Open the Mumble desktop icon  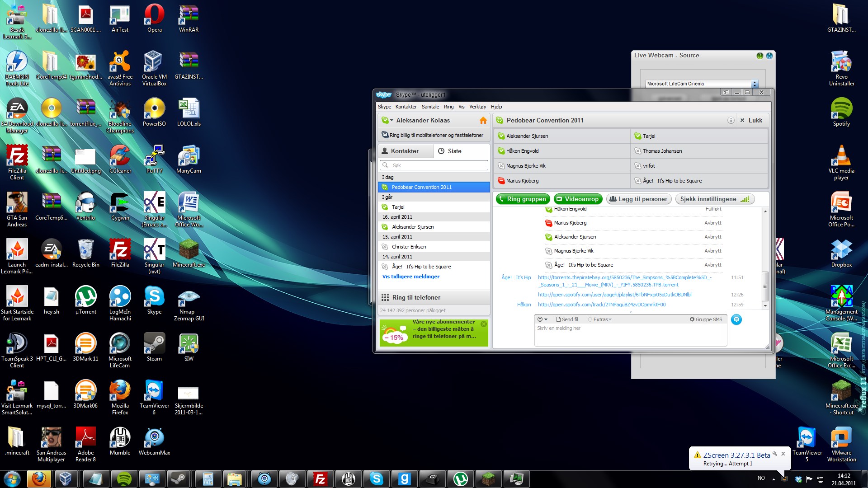tap(120, 441)
